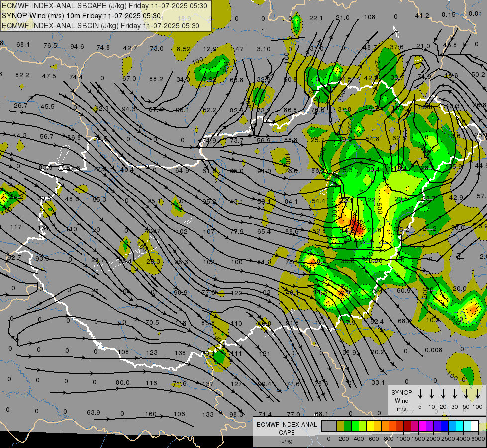Click the 80.0 value on the map
This screenshot has height=448, width=487.
(123, 383)
